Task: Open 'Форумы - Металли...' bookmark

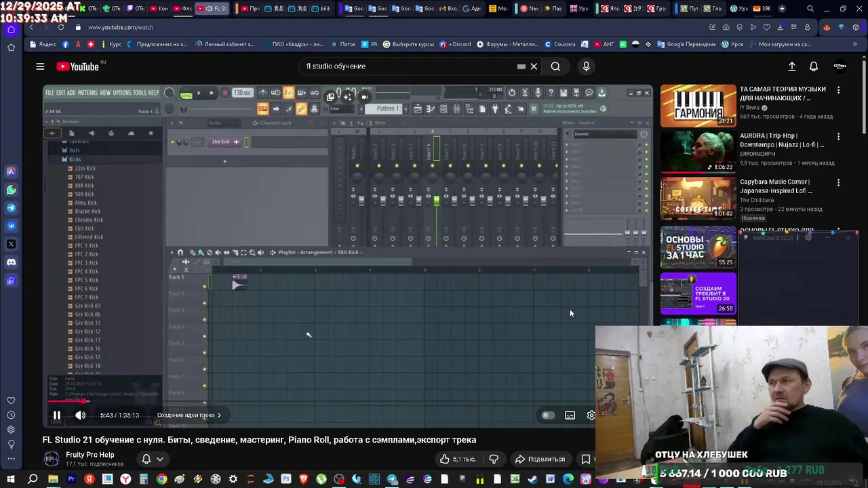Action: coord(508,44)
